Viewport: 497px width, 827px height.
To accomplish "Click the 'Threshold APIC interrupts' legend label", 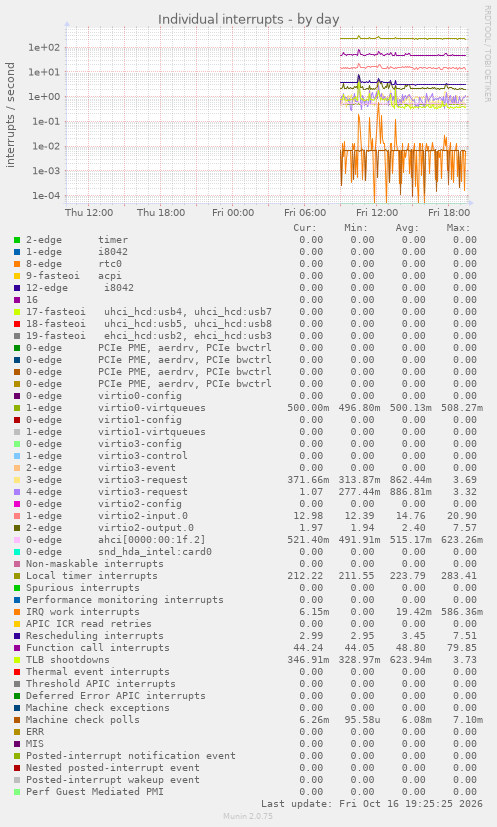I will [101, 684].
